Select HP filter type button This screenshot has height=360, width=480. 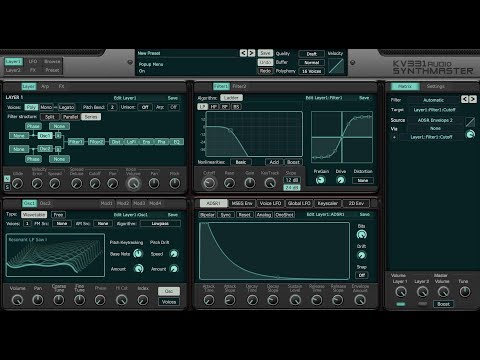pyautogui.click(x=214, y=107)
